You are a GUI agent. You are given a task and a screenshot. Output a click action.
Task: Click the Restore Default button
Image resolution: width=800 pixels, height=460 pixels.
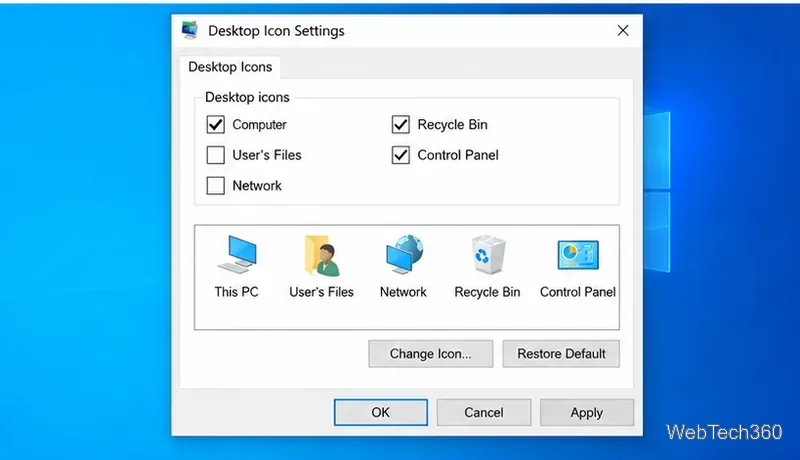[x=561, y=354]
